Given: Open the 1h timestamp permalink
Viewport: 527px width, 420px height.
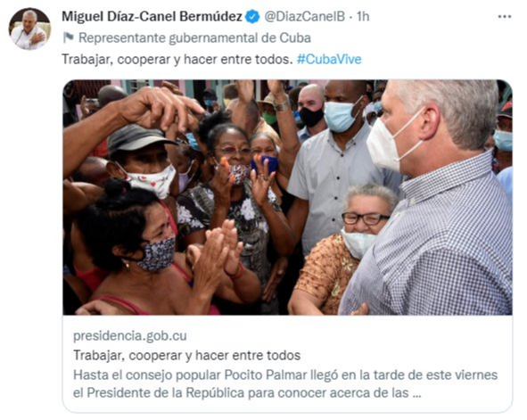Looking at the screenshot, I should pyautogui.click(x=363, y=16).
